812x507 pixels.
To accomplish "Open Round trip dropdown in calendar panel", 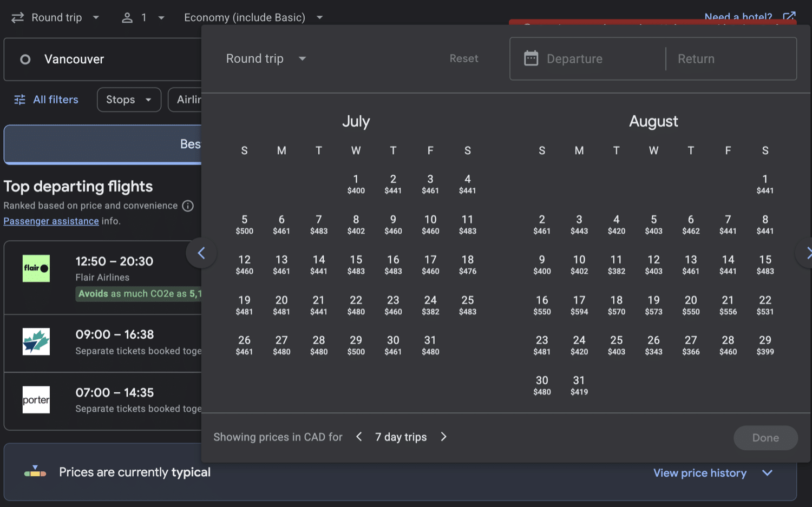I will [x=266, y=58].
